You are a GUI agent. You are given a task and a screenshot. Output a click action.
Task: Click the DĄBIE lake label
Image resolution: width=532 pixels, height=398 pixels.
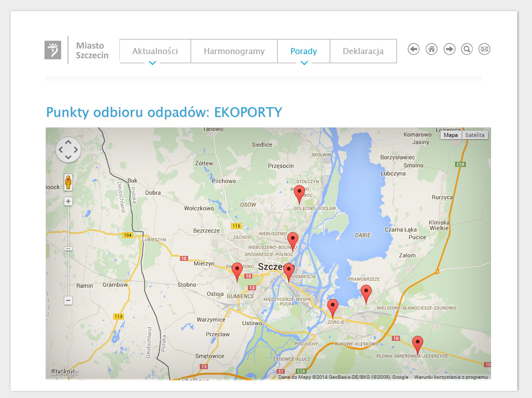click(x=363, y=235)
